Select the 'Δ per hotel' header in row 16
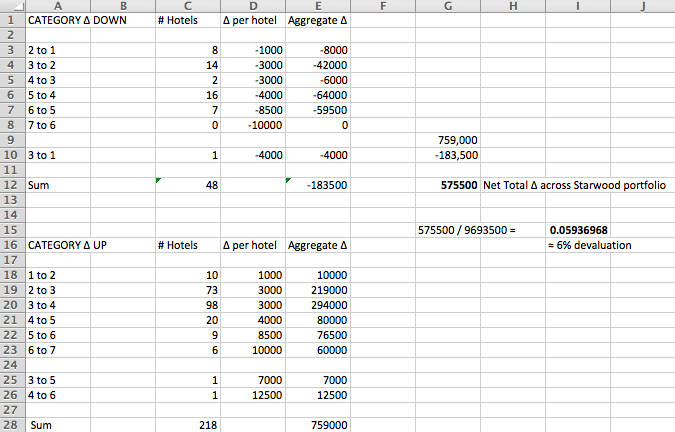This screenshot has width=675, height=432. tap(250, 245)
